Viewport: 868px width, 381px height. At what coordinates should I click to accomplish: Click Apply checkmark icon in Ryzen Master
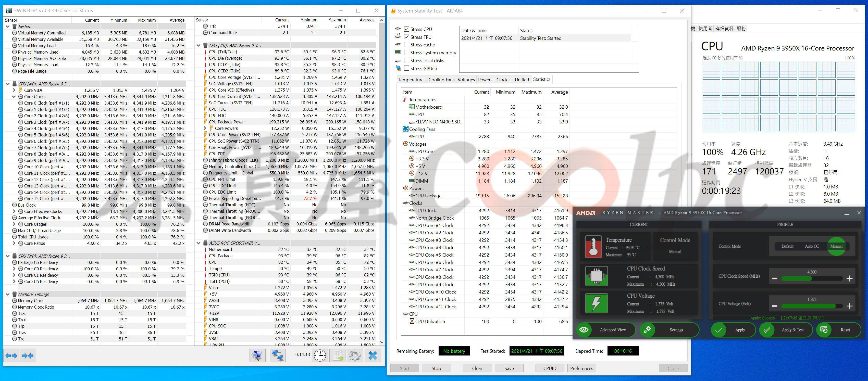coord(718,330)
